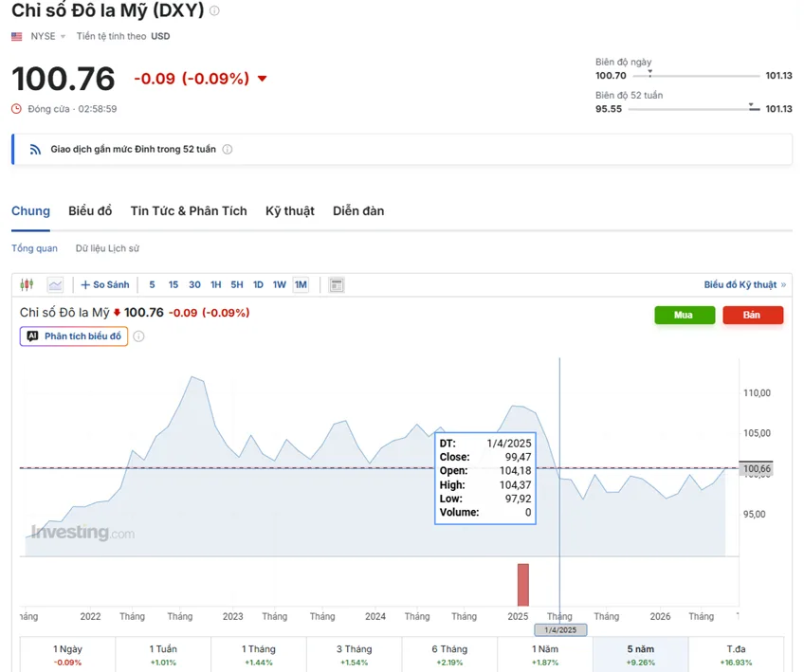Click the '100.76' main price value

coord(64,79)
